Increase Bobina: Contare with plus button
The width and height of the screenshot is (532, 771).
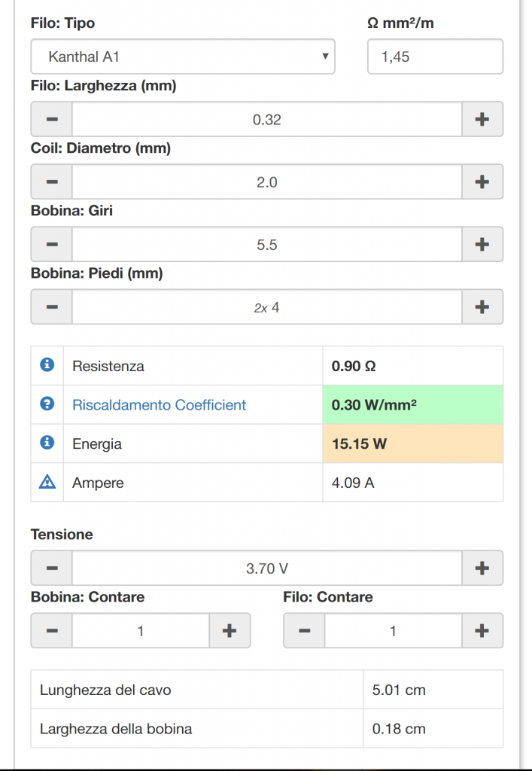click(x=230, y=630)
